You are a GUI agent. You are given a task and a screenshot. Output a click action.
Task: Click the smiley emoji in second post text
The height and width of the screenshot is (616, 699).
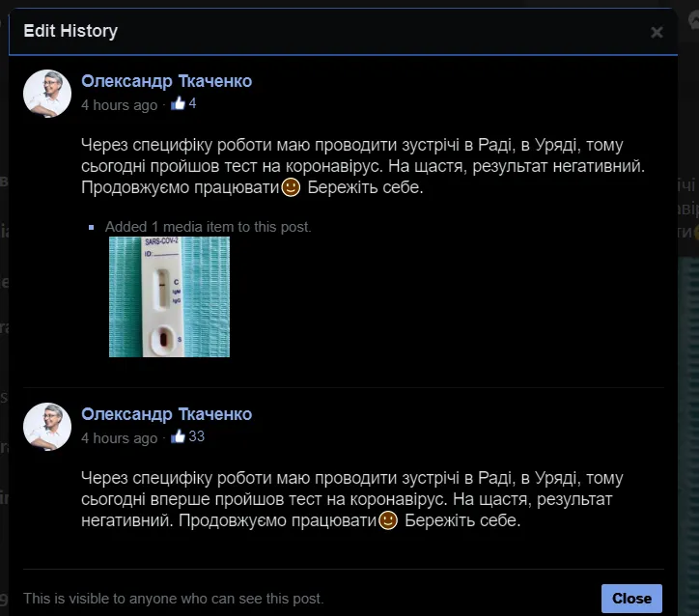click(x=388, y=520)
